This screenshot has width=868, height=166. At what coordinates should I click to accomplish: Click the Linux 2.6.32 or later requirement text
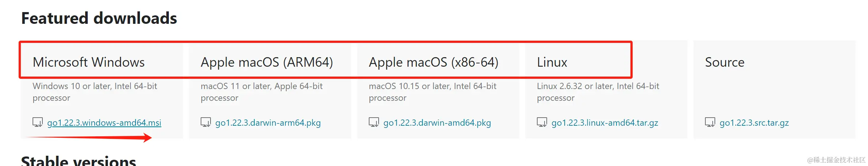pyautogui.click(x=598, y=92)
